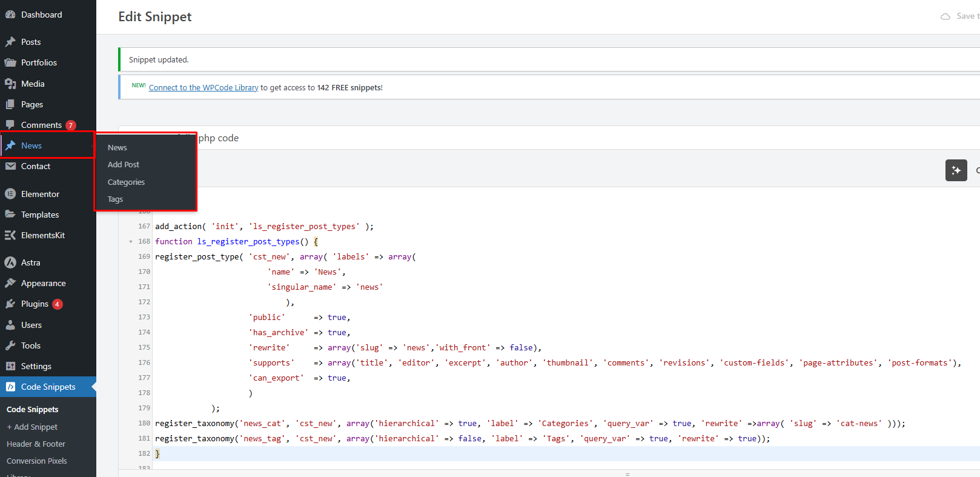This screenshot has width=980, height=477.
Task: Click the Astra theme logo icon
Action: [10, 262]
